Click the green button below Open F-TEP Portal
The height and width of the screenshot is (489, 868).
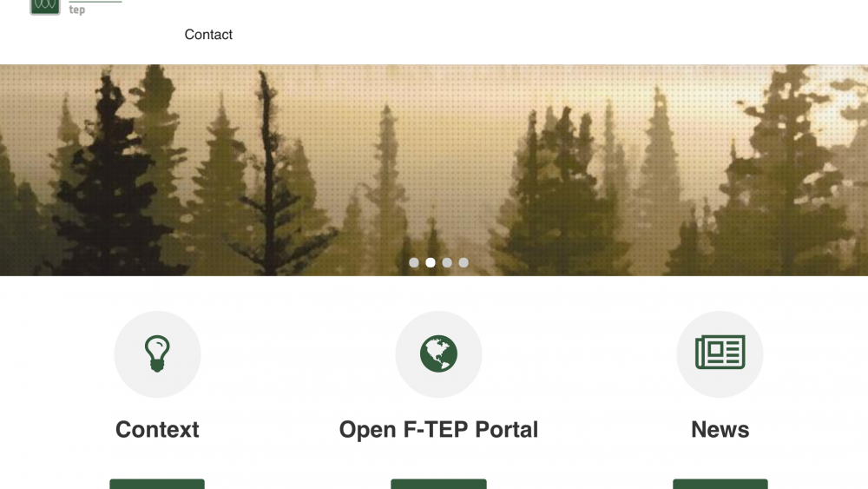[438, 484]
